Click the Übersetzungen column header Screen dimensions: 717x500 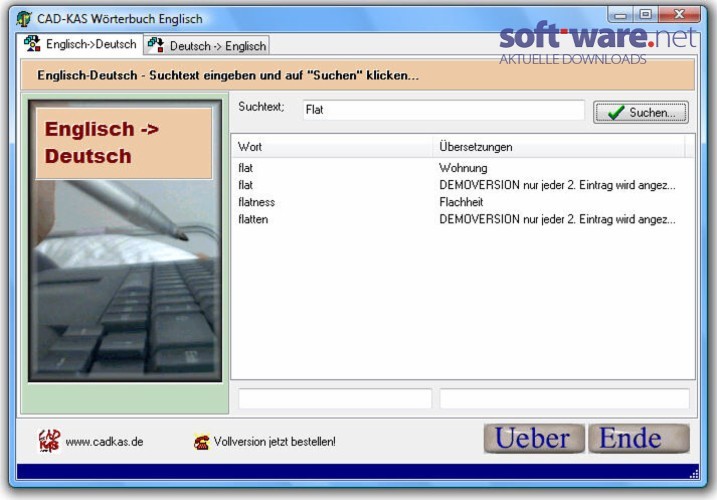pyautogui.click(x=558, y=147)
